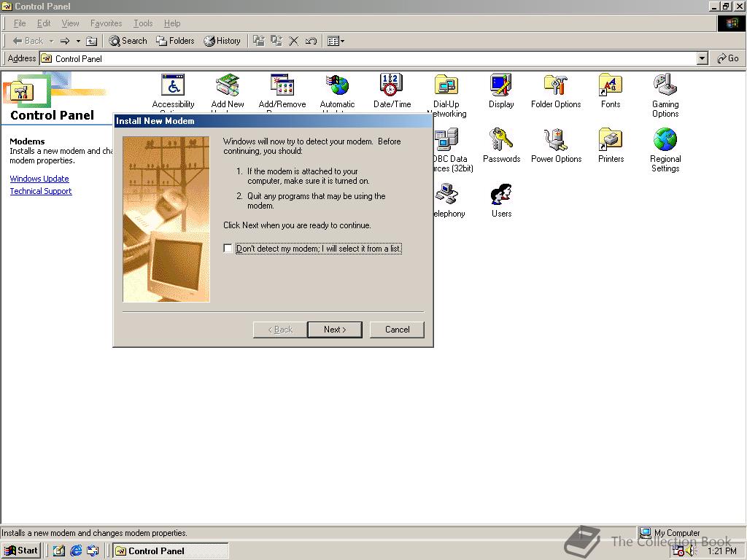The height and width of the screenshot is (560, 747).
Task: Open the Help menu
Action: 172,23
